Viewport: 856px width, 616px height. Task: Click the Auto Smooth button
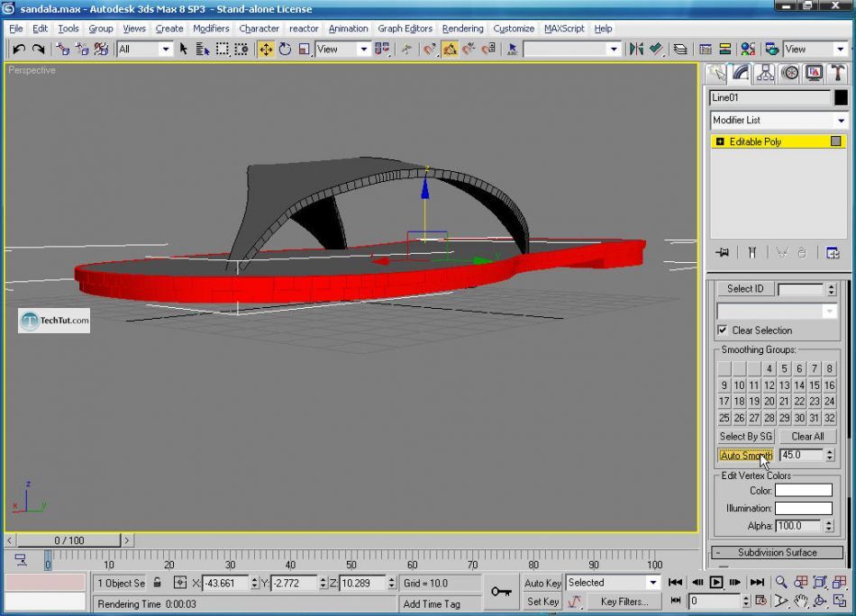click(746, 455)
